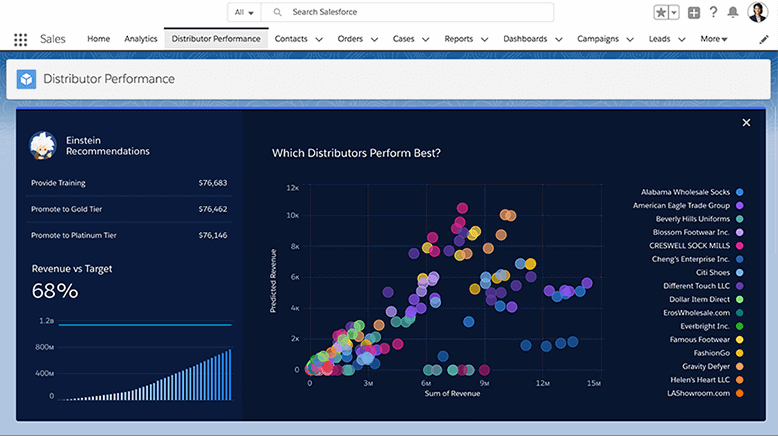This screenshot has height=436, width=778.
Task: Click the LAShowroom.com legend label
Action: pos(699,393)
